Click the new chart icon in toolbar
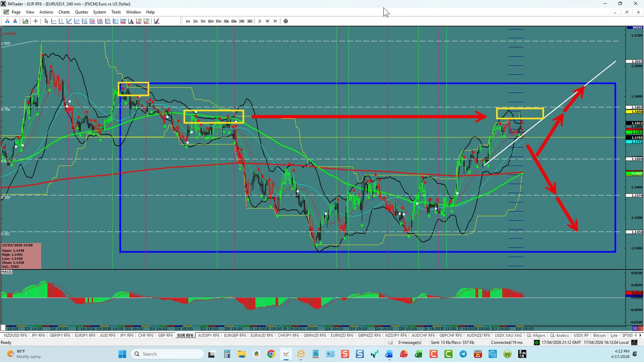 click(26, 21)
